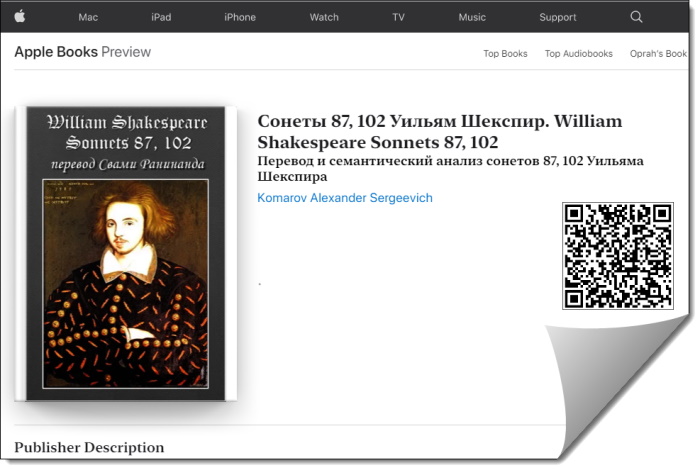Screen dimensions: 700x470
Task: Open the Watch navigation item
Action: tap(324, 17)
